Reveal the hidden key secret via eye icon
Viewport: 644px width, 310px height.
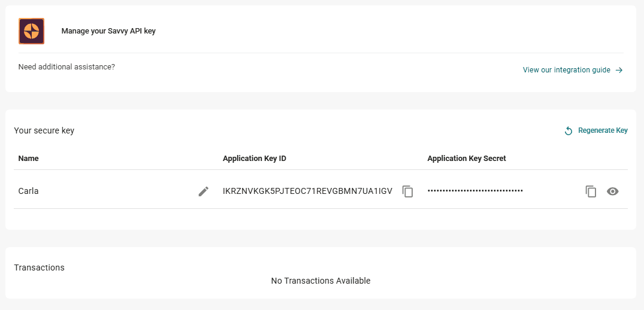pyautogui.click(x=612, y=192)
